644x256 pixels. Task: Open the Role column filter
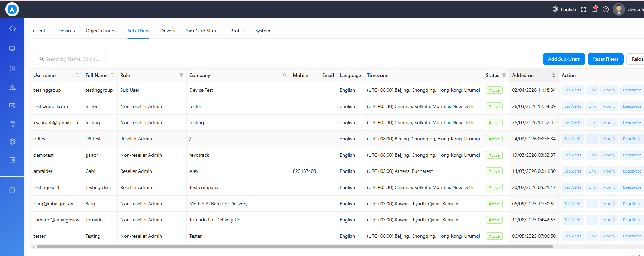[181, 75]
